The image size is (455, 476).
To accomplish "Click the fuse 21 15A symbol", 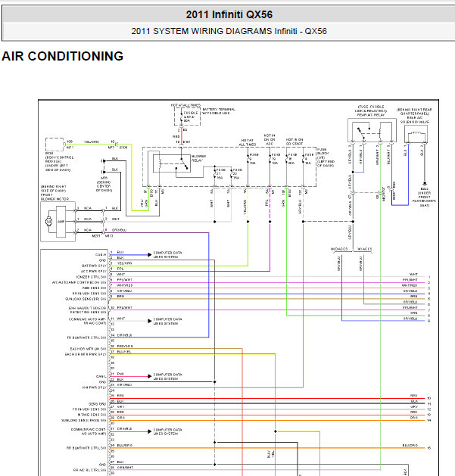I will [x=215, y=175].
